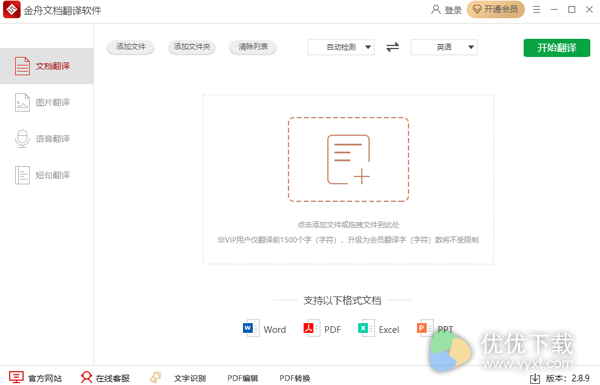600x385 pixels.
Task: Select the 文档翻译 sidebar tab
Action: pos(47,66)
